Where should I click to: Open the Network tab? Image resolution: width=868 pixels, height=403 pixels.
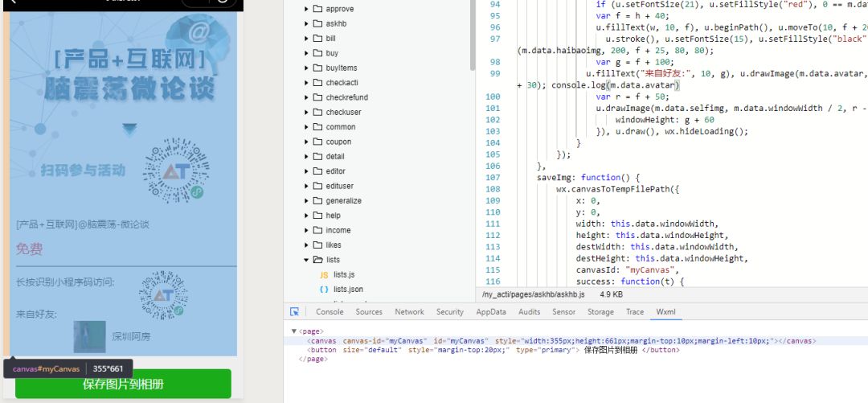[x=410, y=312]
